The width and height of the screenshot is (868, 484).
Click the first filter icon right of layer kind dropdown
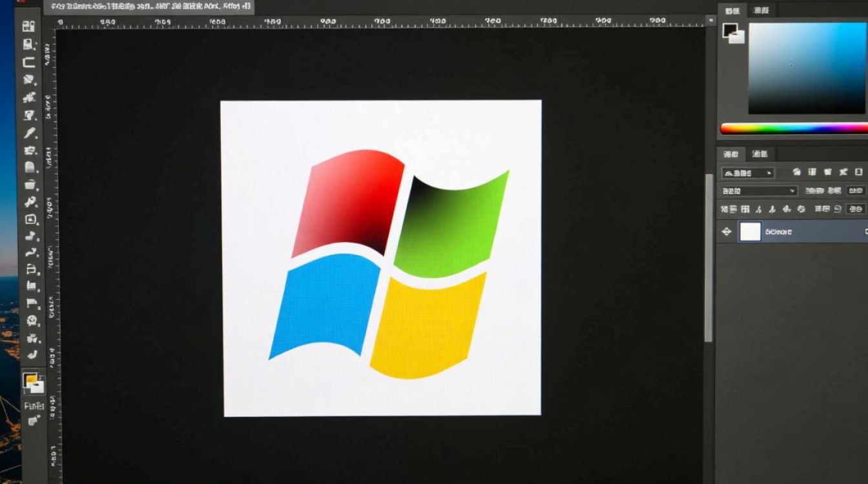(796, 172)
